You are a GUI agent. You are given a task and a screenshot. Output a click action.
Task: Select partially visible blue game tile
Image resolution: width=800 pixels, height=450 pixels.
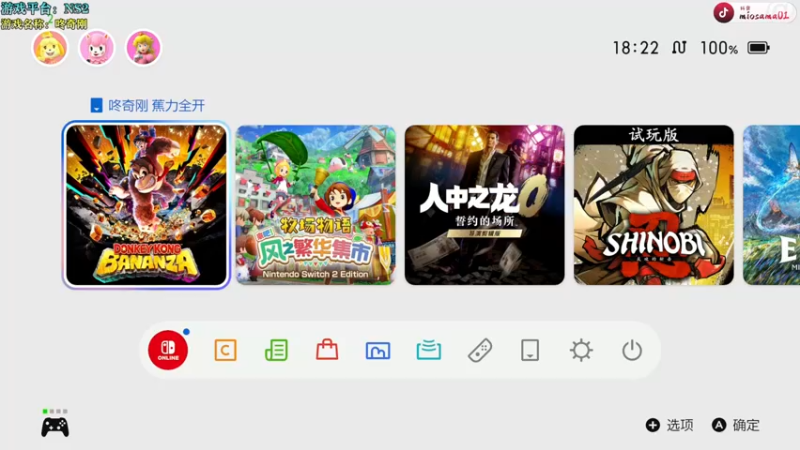pyautogui.click(x=771, y=205)
